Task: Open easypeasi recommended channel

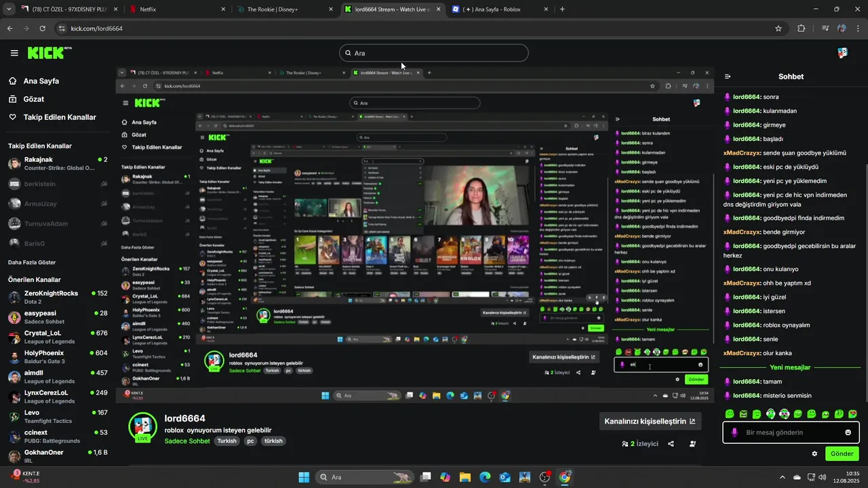Action: click(x=58, y=317)
